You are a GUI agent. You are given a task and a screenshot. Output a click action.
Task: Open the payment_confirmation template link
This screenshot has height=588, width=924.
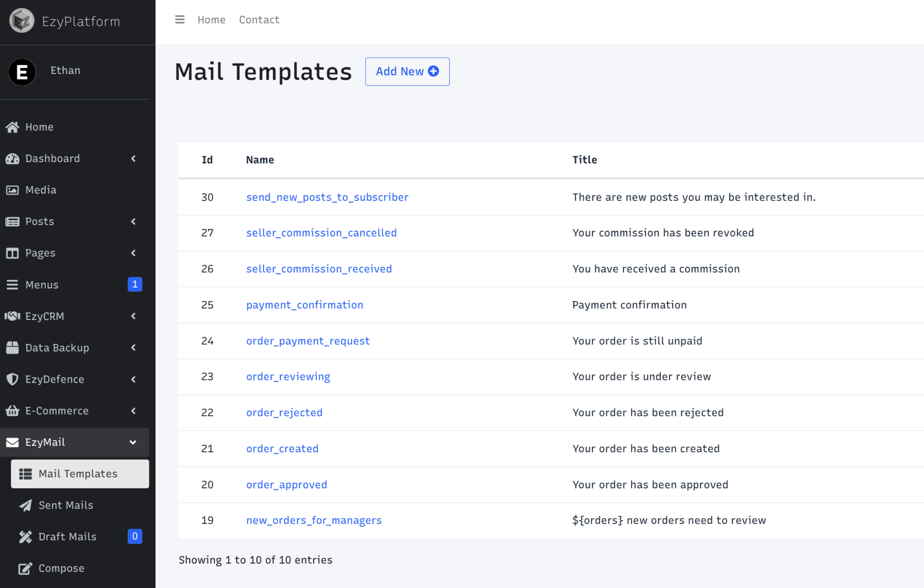coord(304,305)
